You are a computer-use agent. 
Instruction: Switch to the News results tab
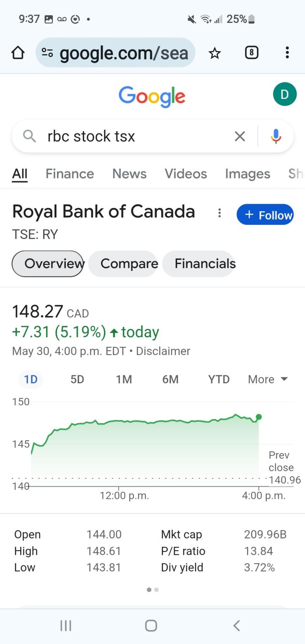click(129, 174)
